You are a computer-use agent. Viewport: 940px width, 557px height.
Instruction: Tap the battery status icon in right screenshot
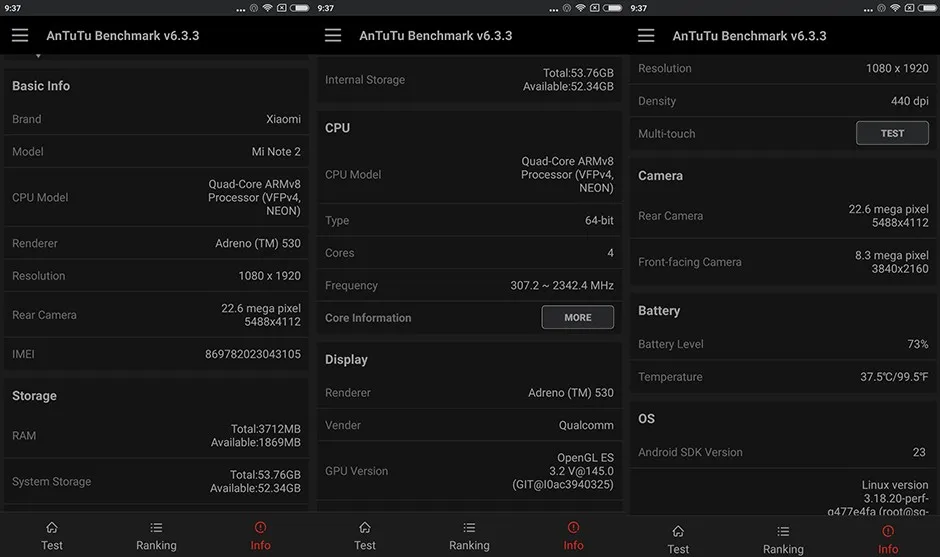pyautogui.click(x=927, y=8)
